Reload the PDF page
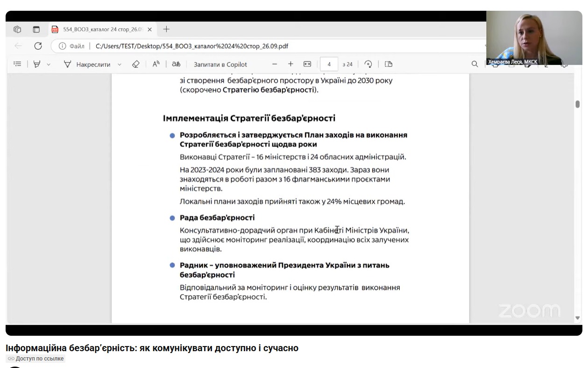 [x=38, y=46]
